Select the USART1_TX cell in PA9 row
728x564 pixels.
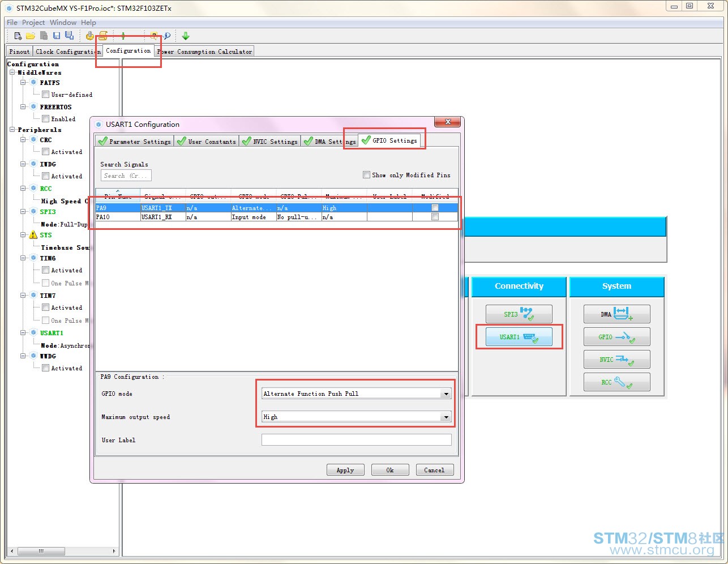click(x=163, y=208)
